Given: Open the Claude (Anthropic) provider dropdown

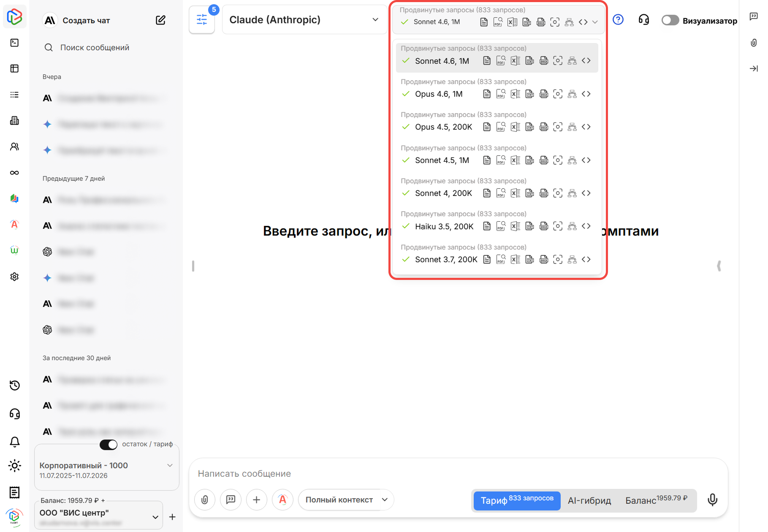Looking at the screenshot, I should (x=304, y=20).
